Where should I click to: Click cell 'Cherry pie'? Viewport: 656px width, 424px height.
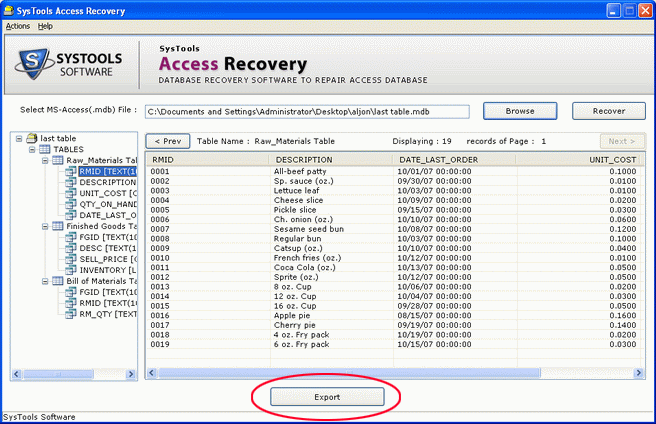click(x=295, y=325)
